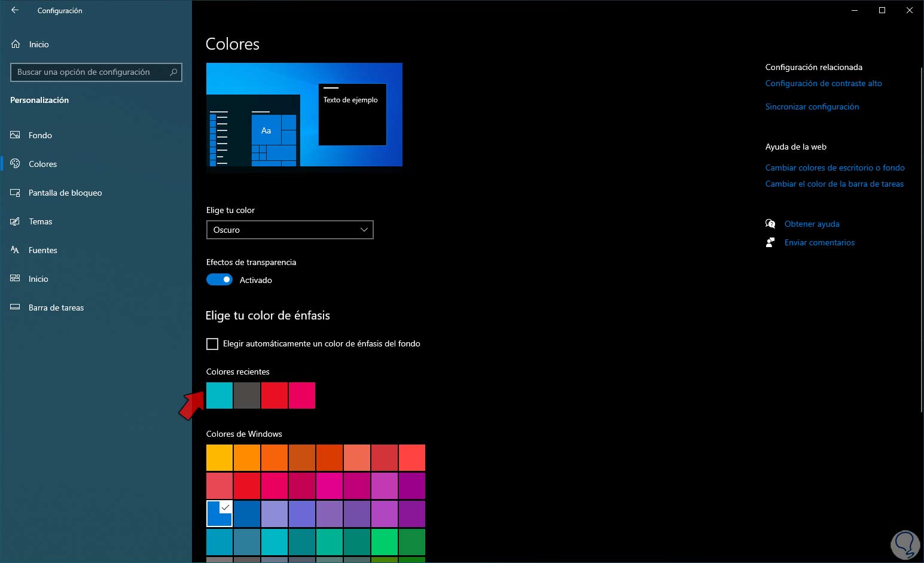Open the 'Elige tu color' dropdown
This screenshot has width=924, height=563.
click(x=289, y=230)
